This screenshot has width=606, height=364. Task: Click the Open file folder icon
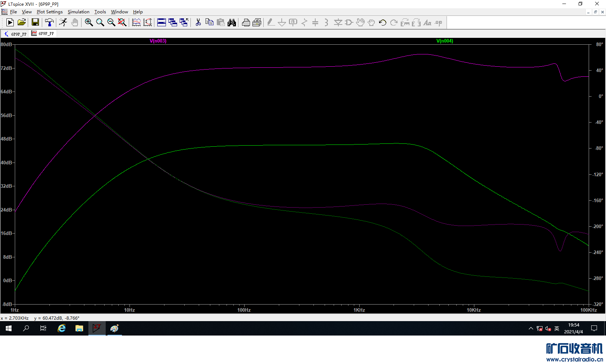22,22
